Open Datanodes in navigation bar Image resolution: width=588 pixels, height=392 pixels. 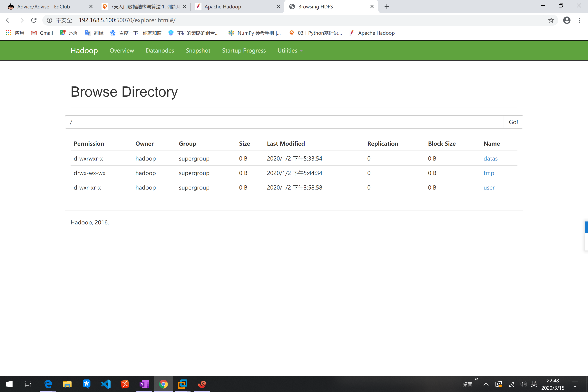[x=160, y=51]
